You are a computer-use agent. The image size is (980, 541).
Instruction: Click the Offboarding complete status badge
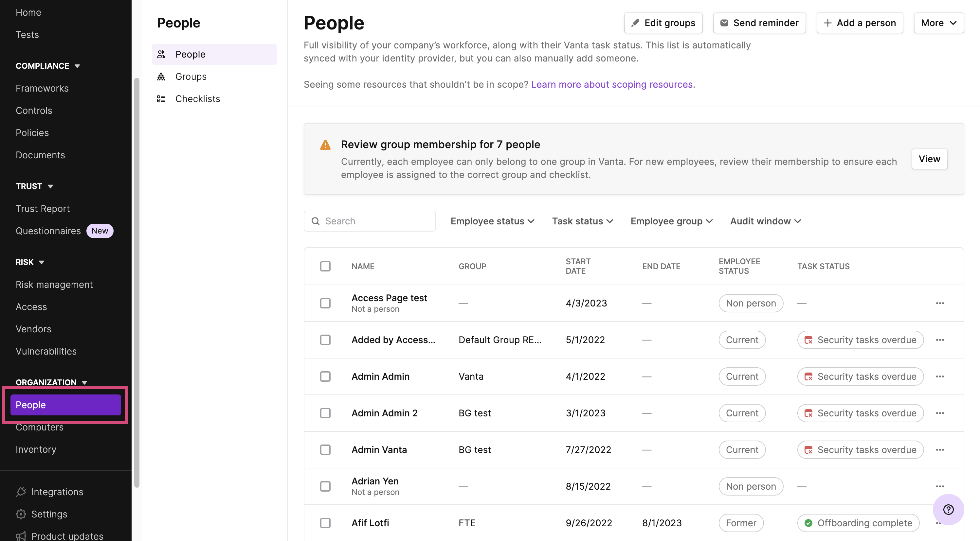(x=858, y=523)
